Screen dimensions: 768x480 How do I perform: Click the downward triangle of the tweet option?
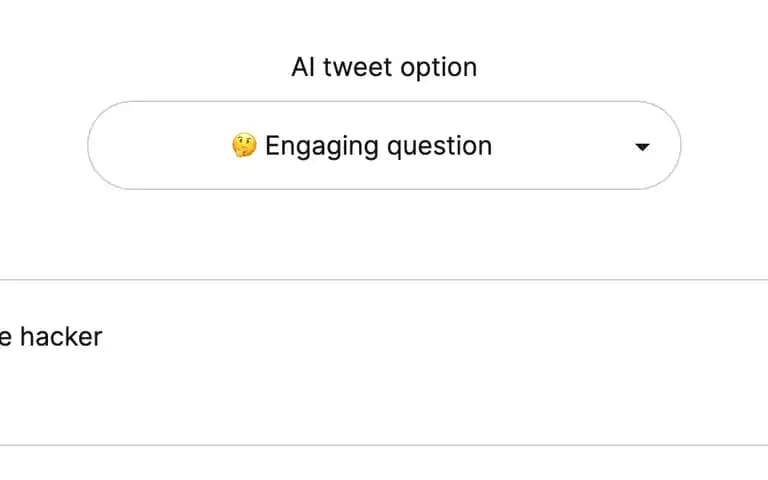(642, 146)
